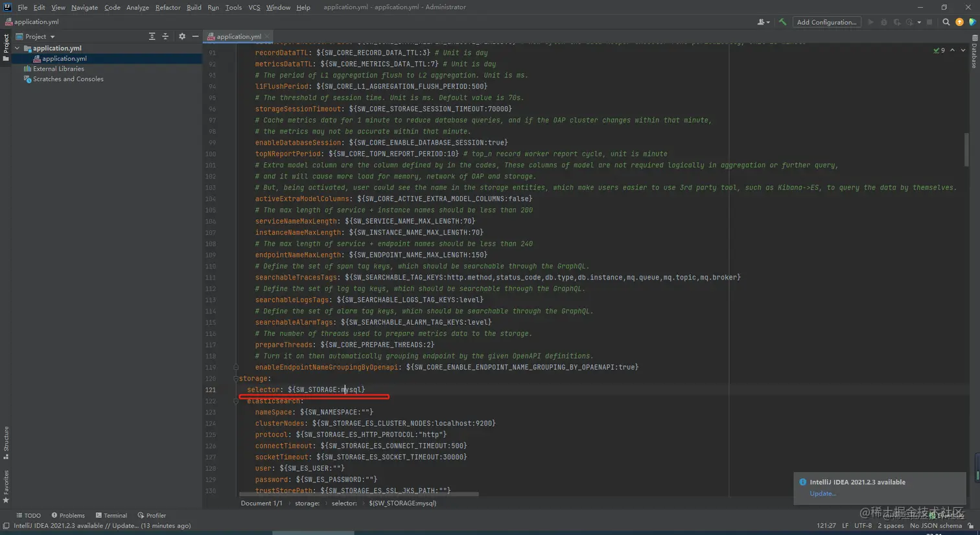Expand all nodes in Project panel
Image resolution: width=980 pixels, height=535 pixels.
pos(152,36)
